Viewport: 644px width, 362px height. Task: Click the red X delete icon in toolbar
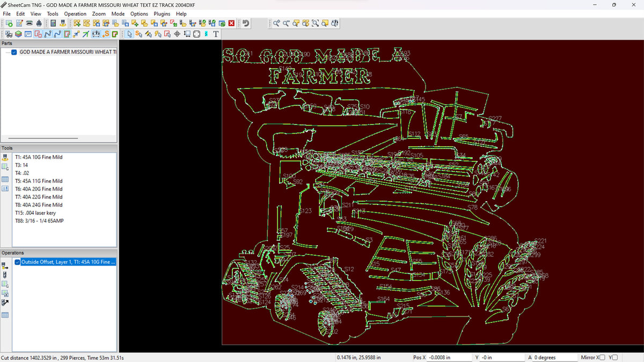pyautogui.click(x=231, y=23)
